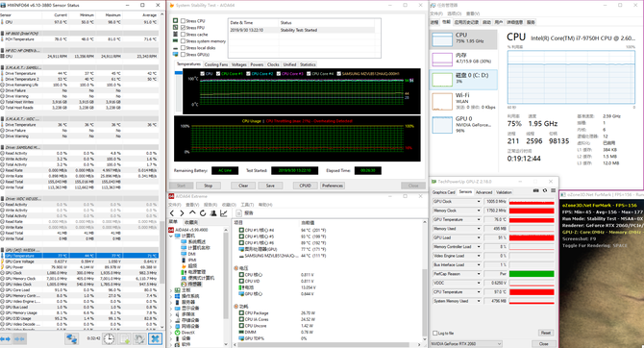Select GPU 0 entry in Task Manager
644x348 pixels.
coord(463,124)
